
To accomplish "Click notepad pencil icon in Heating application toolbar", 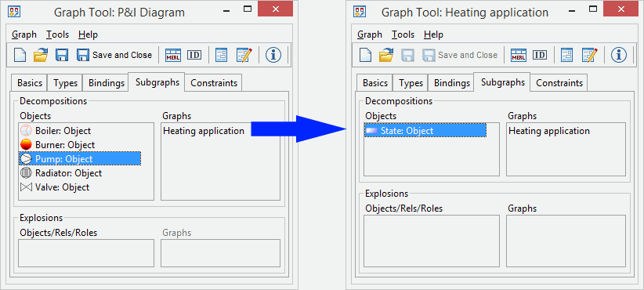I will point(590,55).
